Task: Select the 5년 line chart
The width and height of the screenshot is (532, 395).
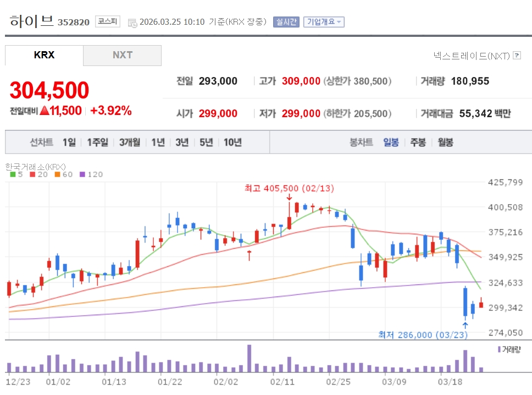Action: click(x=206, y=142)
